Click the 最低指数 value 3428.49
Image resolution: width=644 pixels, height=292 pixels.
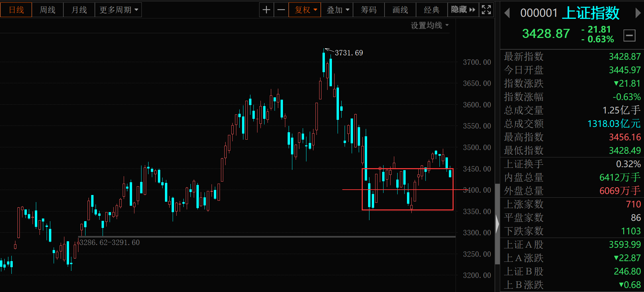pyautogui.click(x=625, y=150)
